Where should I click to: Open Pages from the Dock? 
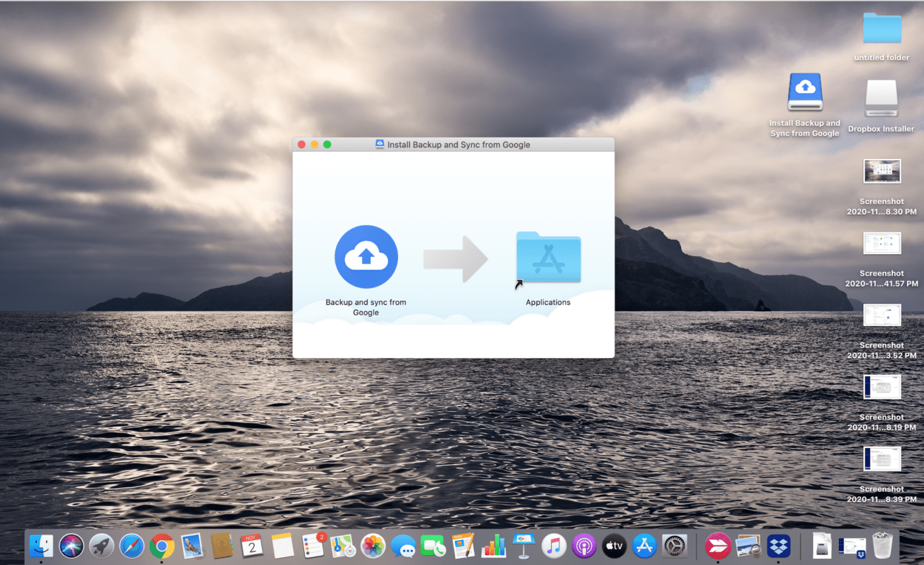pos(463,546)
